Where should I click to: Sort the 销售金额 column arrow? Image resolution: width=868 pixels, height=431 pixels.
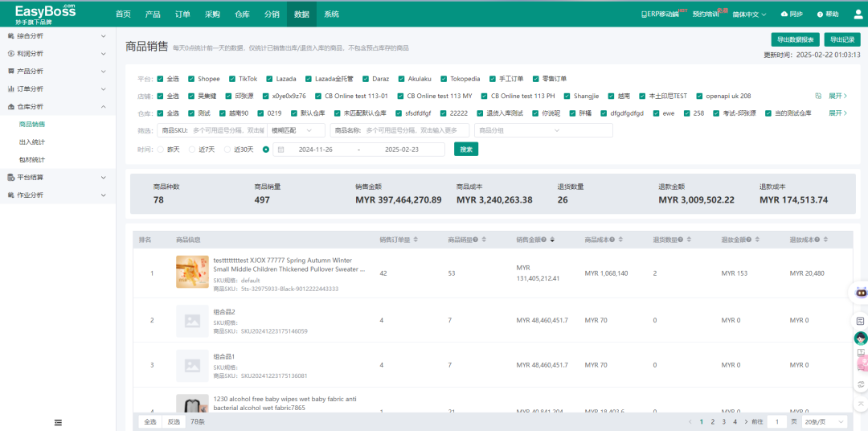click(x=552, y=240)
